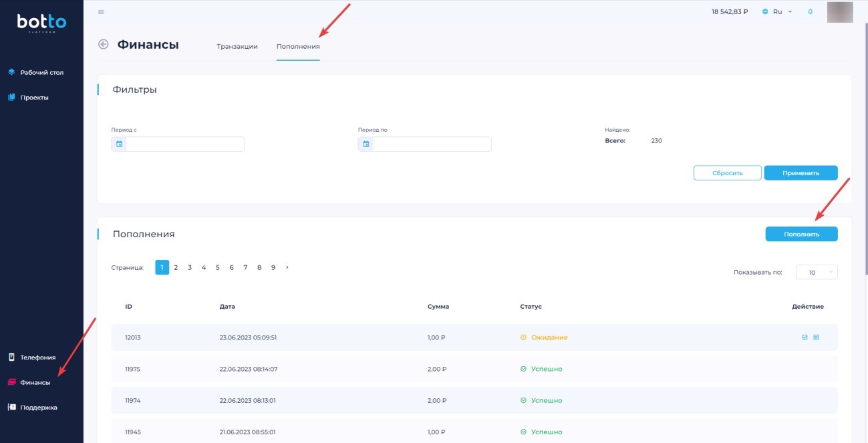Expand the Показывать по page size dropdown
This screenshot has height=443, width=868.
pos(817,273)
